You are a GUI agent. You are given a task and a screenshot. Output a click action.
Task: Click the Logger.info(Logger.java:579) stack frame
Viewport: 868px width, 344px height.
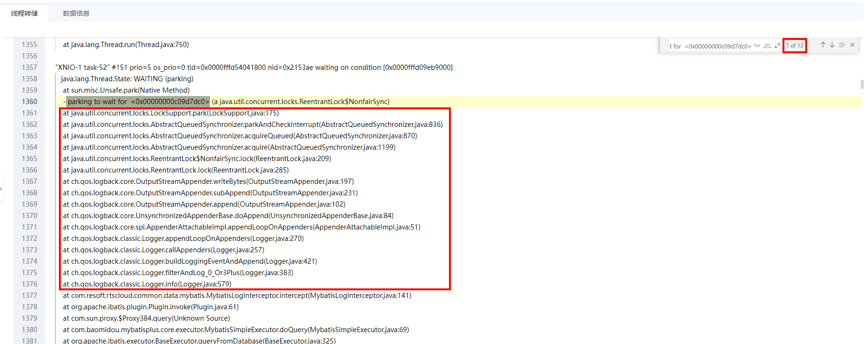tap(147, 284)
